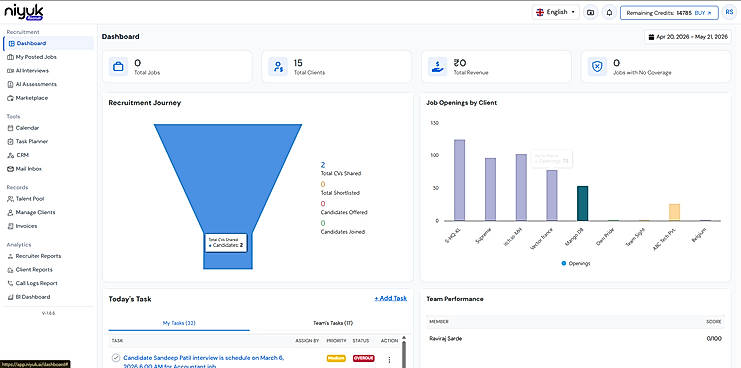Click Raviraj Sarde in Team Performance
741x368 pixels.
coord(446,339)
